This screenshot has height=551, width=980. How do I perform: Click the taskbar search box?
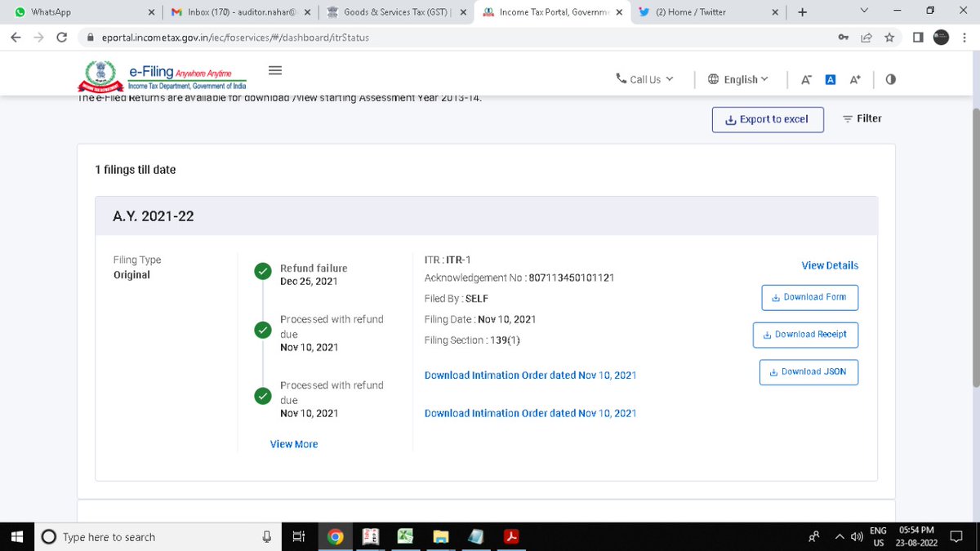(157, 536)
